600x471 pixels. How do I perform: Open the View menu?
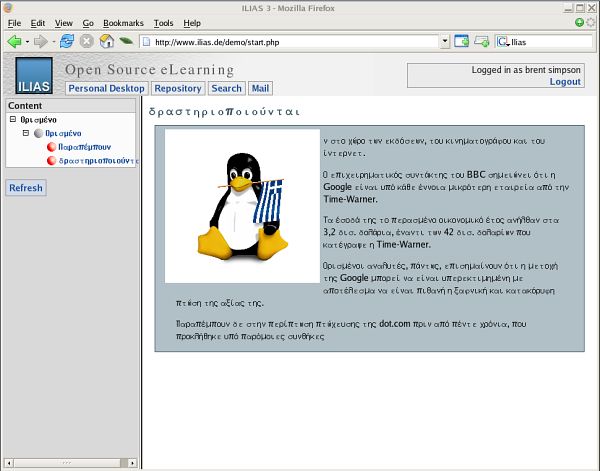64,23
